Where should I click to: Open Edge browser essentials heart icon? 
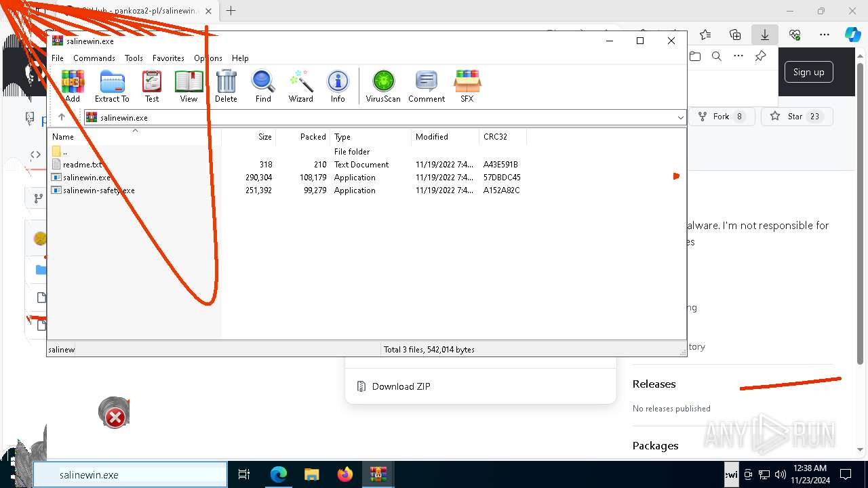click(795, 35)
